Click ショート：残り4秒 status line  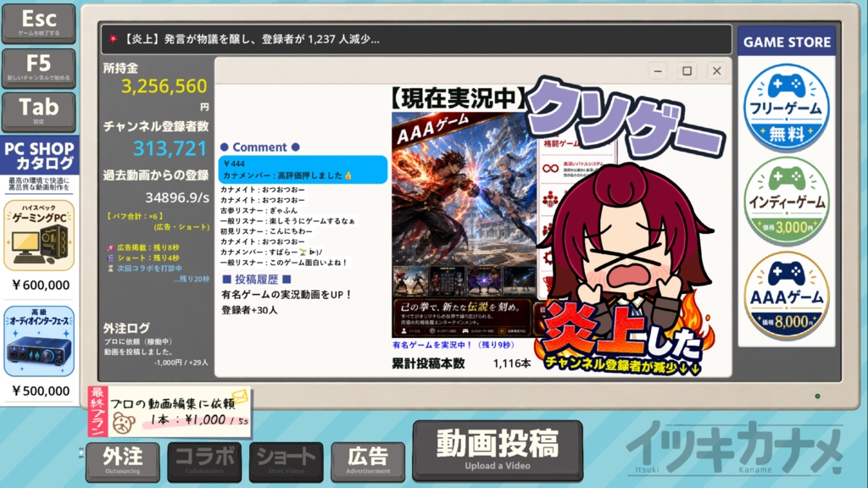tap(143, 258)
